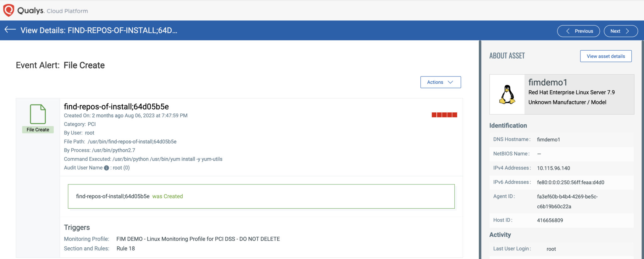Click the Category: PCI line

tap(80, 124)
